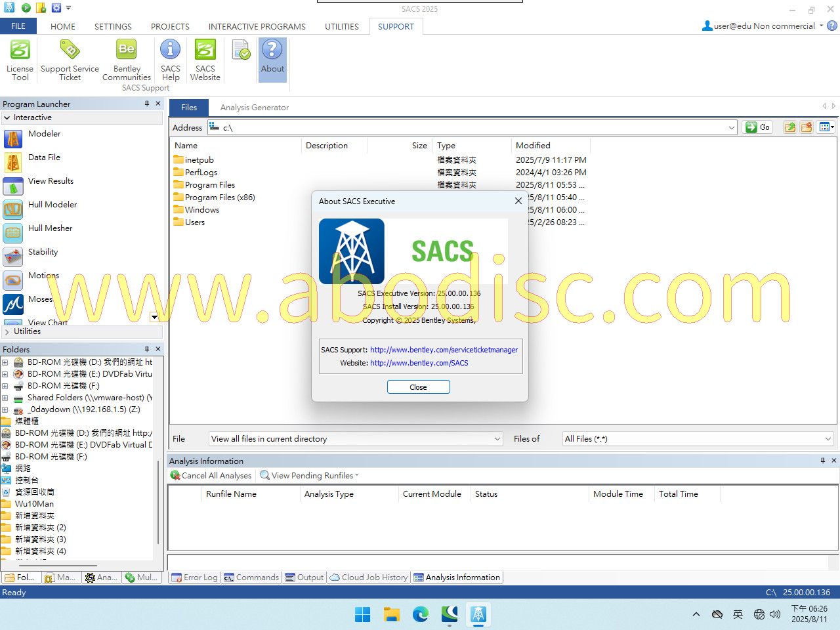Viewport: 840px width, 630px height.
Task: Collapse the Interactive section
Action: pos(7,117)
